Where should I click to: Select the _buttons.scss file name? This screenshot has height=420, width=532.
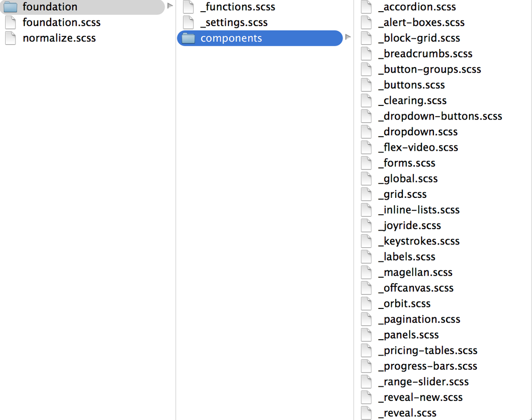[x=412, y=85]
